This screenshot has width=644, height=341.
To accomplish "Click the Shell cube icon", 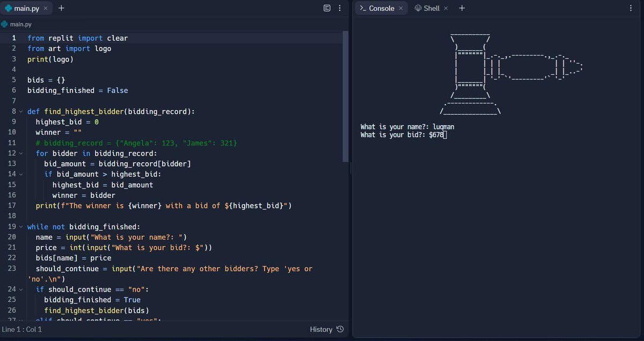I will tap(418, 8).
